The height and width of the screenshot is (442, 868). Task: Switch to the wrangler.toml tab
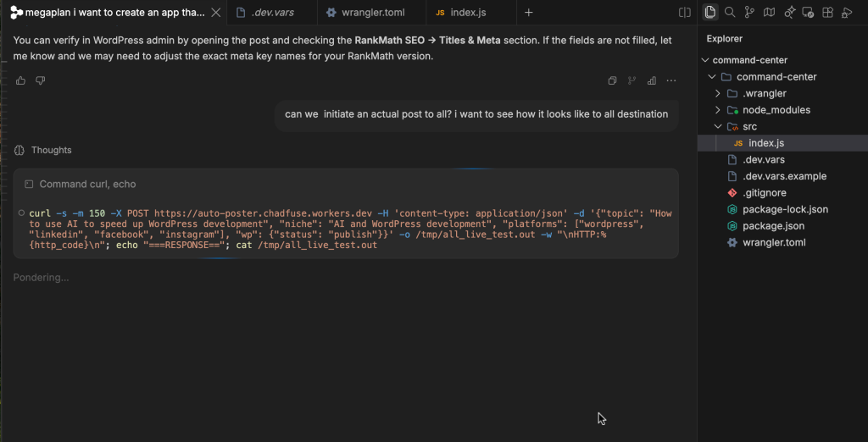click(372, 12)
